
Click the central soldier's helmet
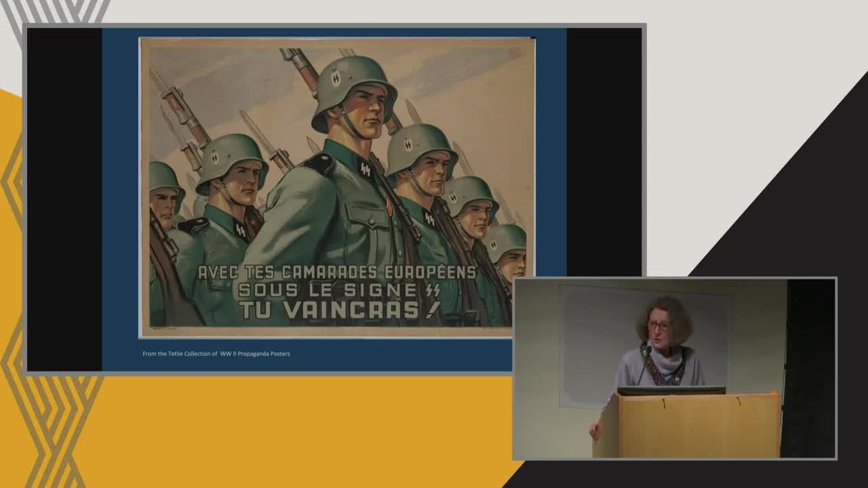click(351, 85)
